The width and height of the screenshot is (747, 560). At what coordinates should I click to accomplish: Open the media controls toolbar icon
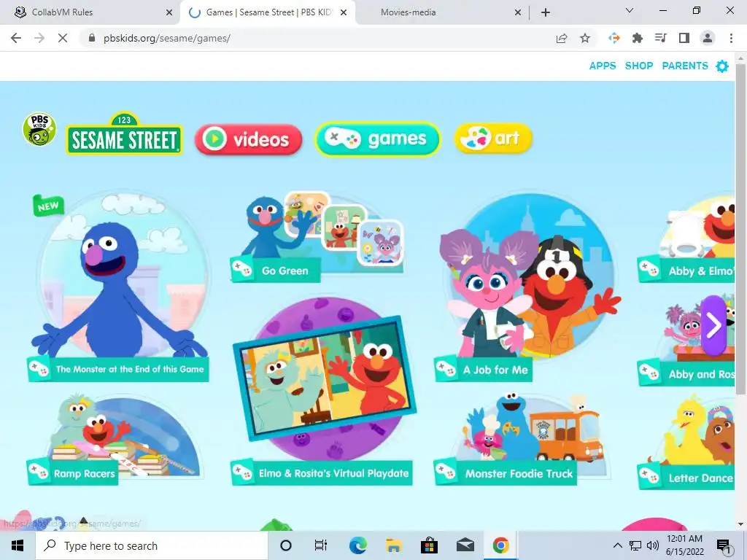(x=661, y=38)
